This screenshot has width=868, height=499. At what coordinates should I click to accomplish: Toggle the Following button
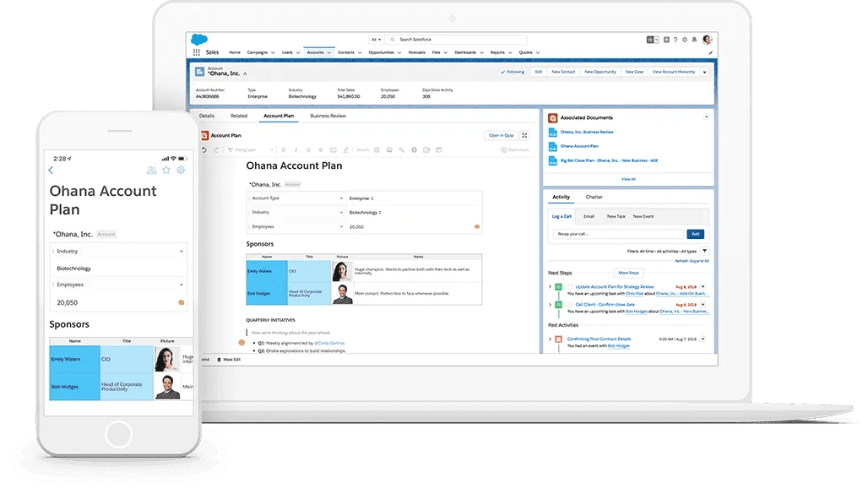(x=512, y=72)
